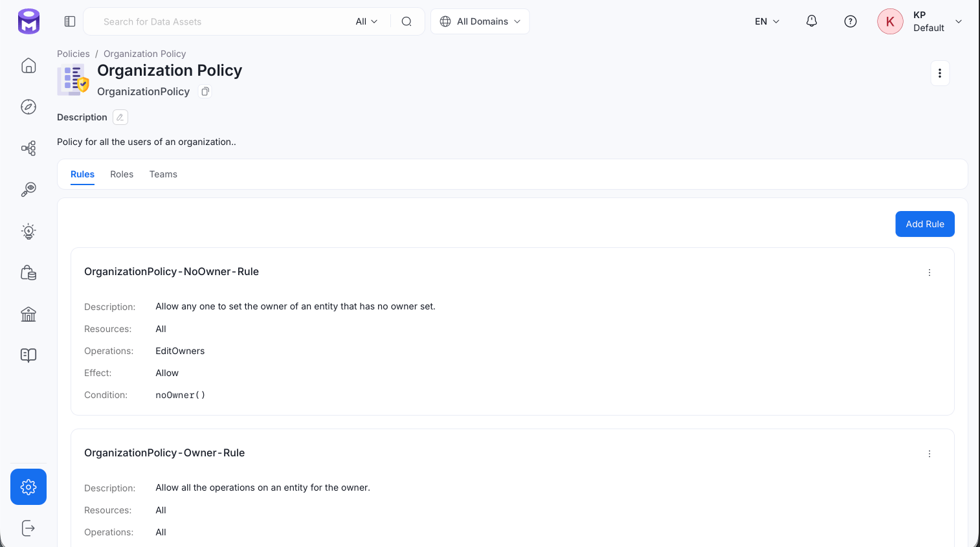Open the OpenMetadata logo home link
The width and height of the screenshot is (980, 547).
pyautogui.click(x=28, y=21)
